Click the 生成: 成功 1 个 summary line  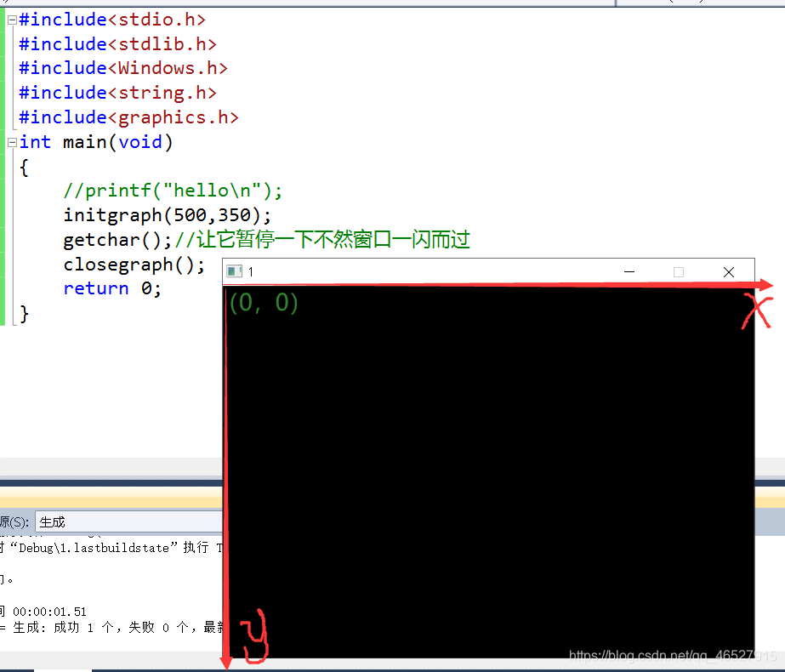pos(111,627)
